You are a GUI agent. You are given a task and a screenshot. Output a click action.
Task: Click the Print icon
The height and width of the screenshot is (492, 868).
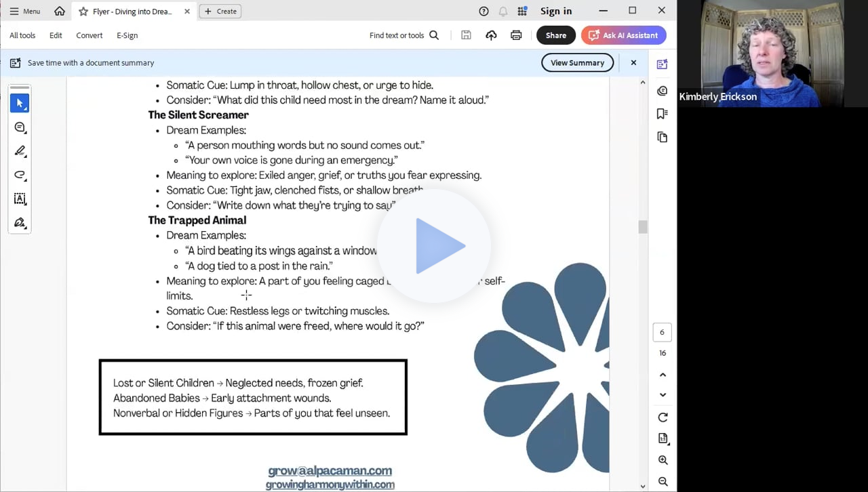click(x=516, y=35)
